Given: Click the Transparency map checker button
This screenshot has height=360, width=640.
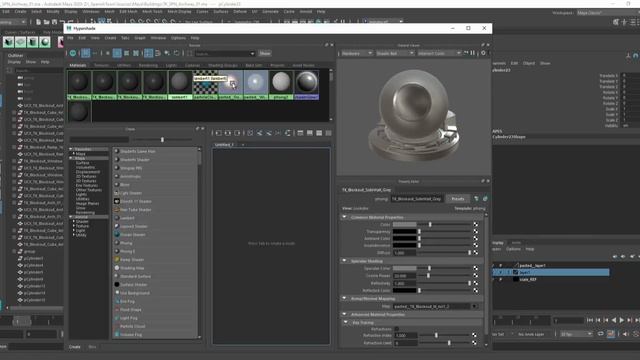Looking at the screenshot, I should click(476, 231).
